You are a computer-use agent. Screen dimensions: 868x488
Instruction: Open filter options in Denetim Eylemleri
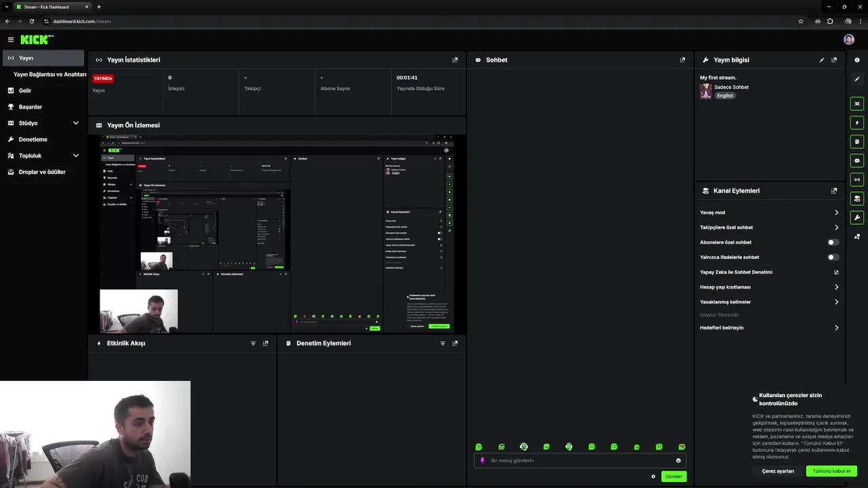(443, 343)
